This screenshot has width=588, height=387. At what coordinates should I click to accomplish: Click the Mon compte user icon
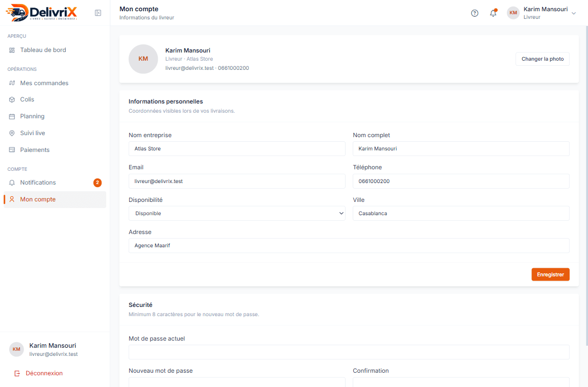pos(12,199)
